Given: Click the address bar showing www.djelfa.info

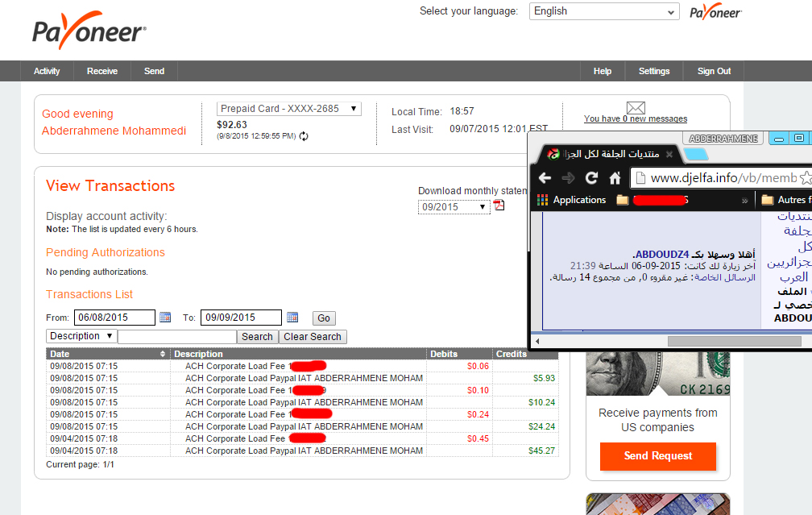Looking at the screenshot, I should tap(720, 178).
